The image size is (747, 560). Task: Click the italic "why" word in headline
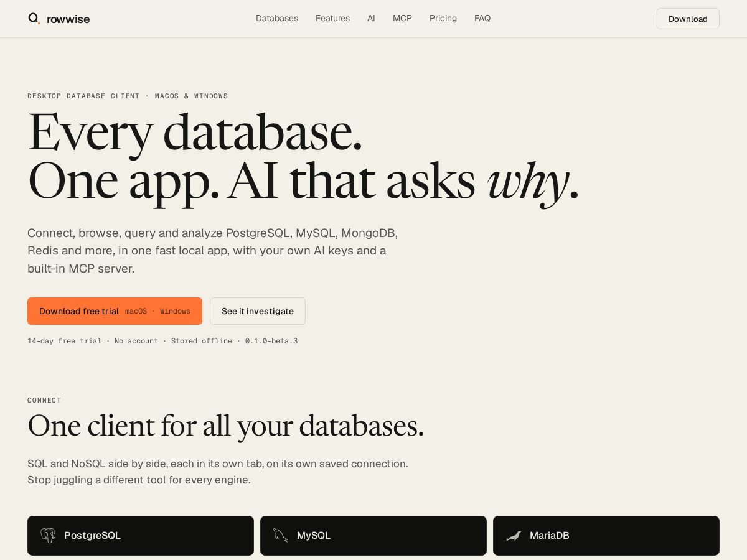click(x=527, y=182)
